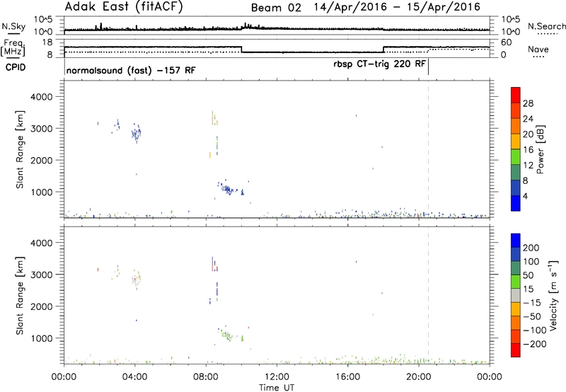Click the date range '14/Apr/2016 - 15/Apr/2016'
This screenshot has width=566, height=392.
(x=397, y=7)
